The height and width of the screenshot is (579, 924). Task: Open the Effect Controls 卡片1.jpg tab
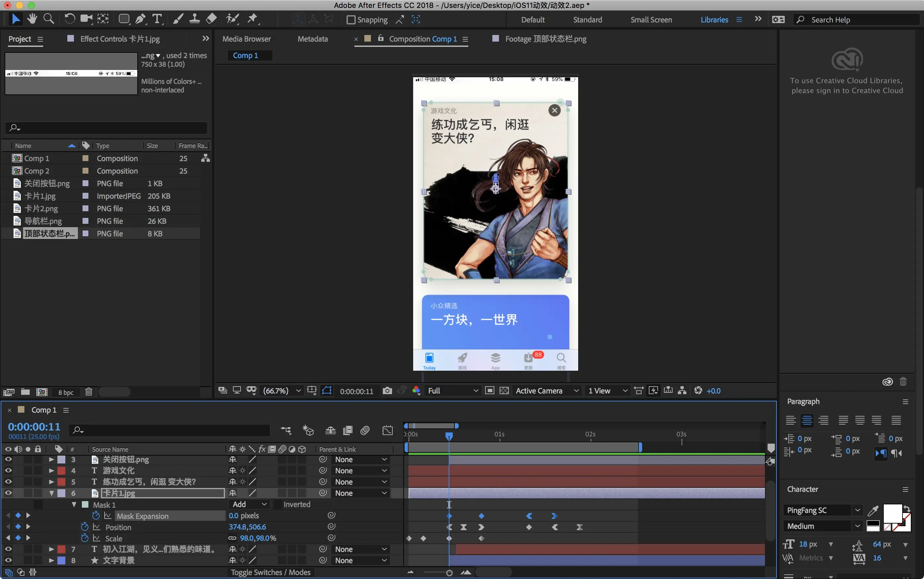pos(119,39)
